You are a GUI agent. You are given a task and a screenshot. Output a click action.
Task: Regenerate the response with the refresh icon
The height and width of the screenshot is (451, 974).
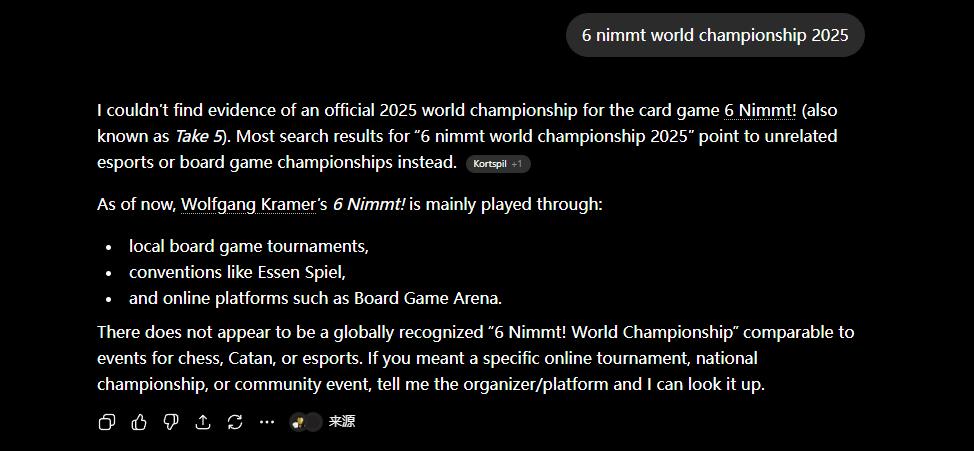pos(235,422)
